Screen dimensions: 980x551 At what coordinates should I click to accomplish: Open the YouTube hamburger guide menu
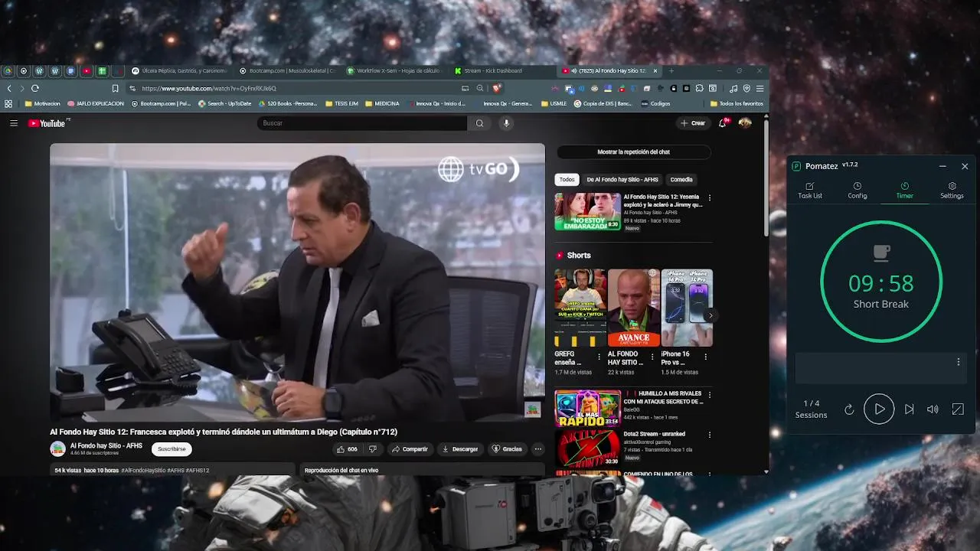13,123
